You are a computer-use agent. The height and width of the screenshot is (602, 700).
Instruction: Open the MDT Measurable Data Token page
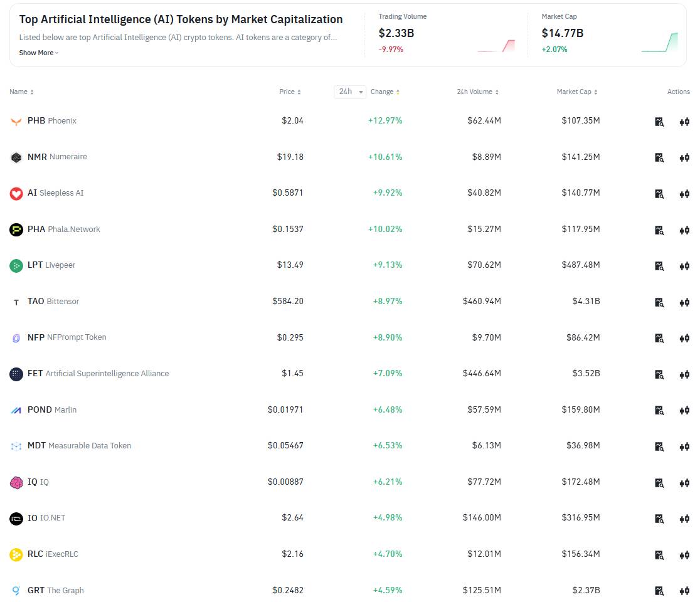pos(80,445)
